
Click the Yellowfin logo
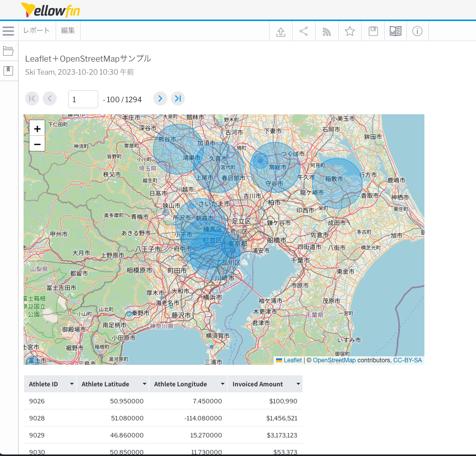tap(51, 10)
